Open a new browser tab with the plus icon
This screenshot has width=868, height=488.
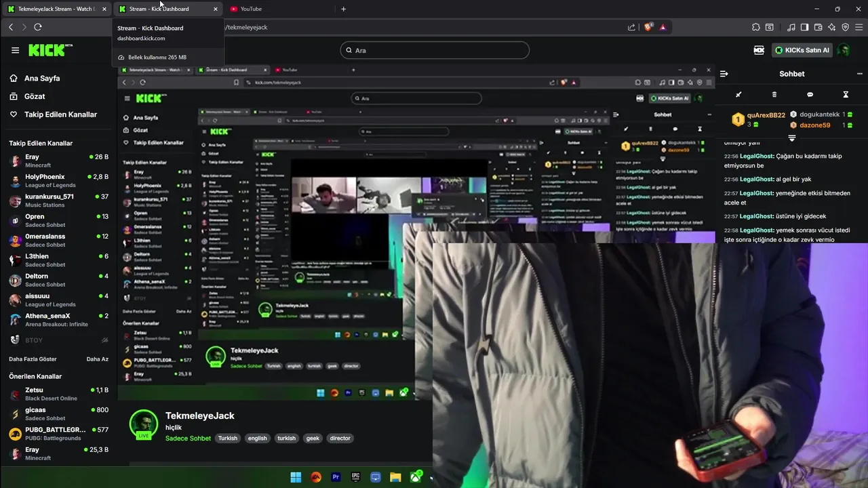343,9
